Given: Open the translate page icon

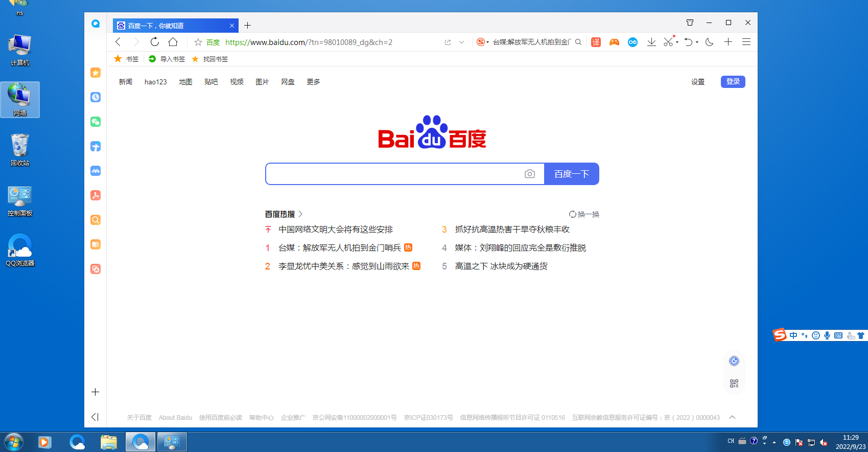Looking at the screenshot, I should pyautogui.click(x=596, y=42).
